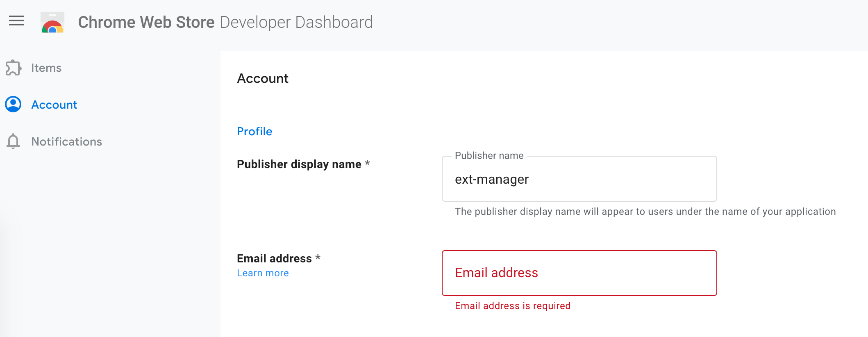Click the Items puzzle piece icon

pos(14,68)
